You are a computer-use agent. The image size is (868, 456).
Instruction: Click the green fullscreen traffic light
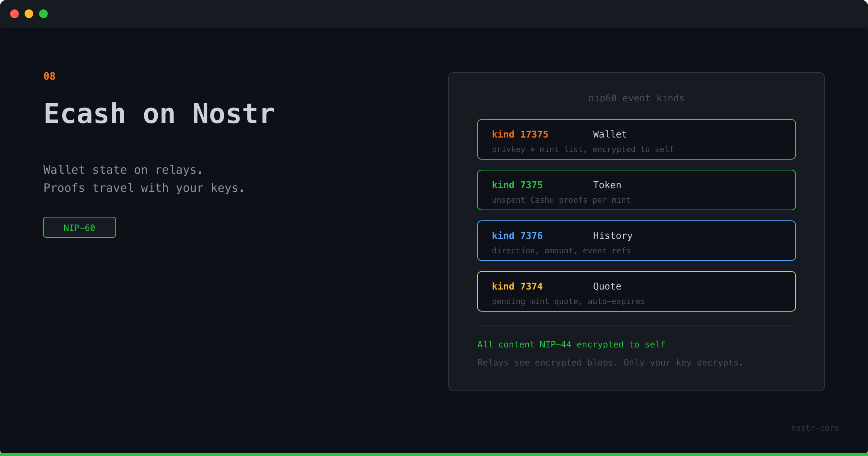click(43, 14)
